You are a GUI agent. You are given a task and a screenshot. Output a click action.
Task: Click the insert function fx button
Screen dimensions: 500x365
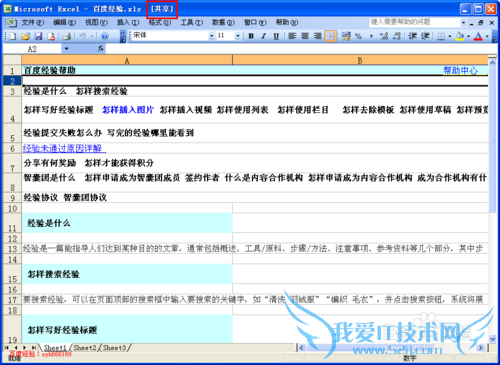(x=101, y=49)
